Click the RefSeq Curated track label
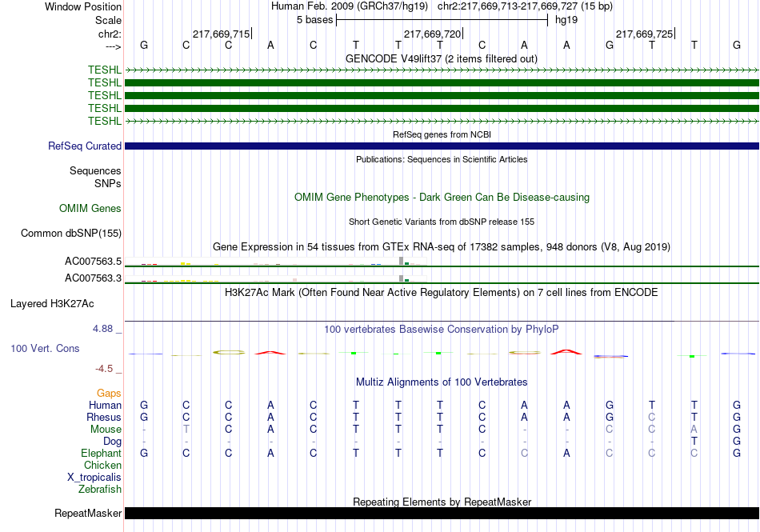 click(84, 146)
